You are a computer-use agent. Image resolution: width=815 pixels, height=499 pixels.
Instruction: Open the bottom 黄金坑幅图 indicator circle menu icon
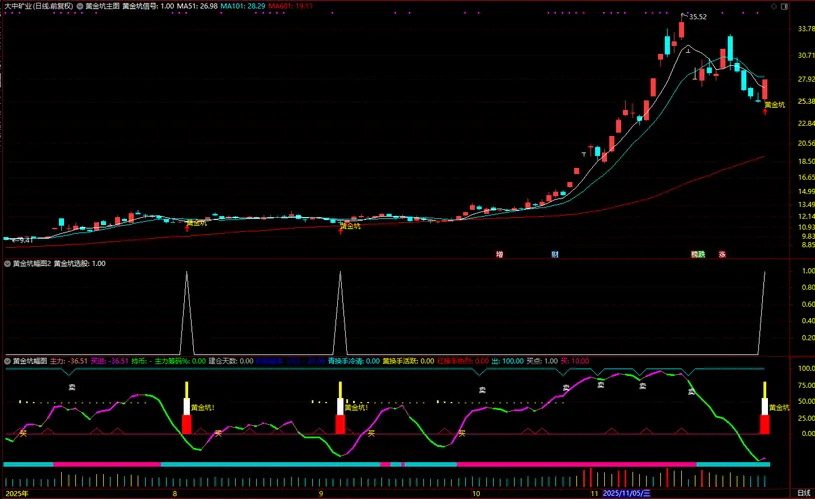[7, 361]
